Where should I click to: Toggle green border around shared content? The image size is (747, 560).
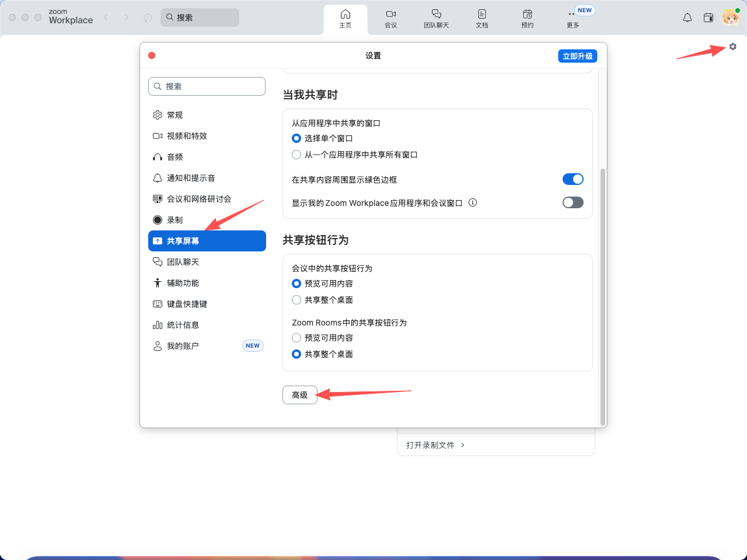(573, 179)
